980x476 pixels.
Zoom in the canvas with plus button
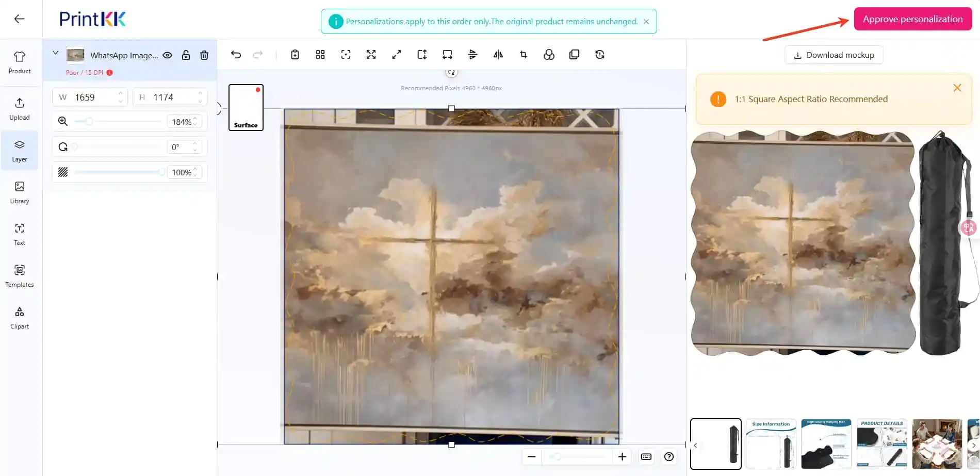622,457
